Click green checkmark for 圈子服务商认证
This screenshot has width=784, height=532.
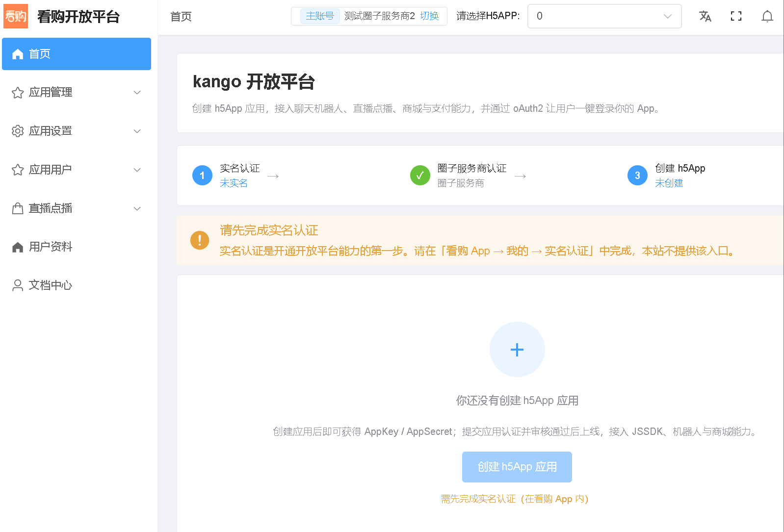point(420,176)
